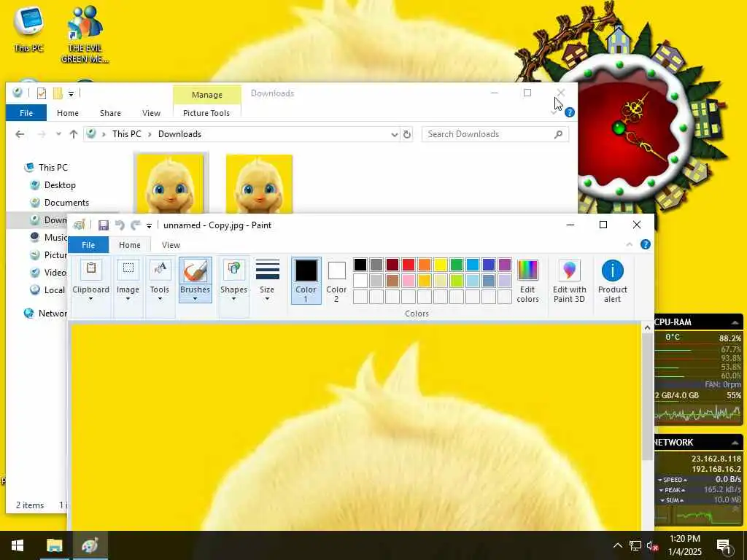
Task: Pick the green color swatch
Action: 457,264
